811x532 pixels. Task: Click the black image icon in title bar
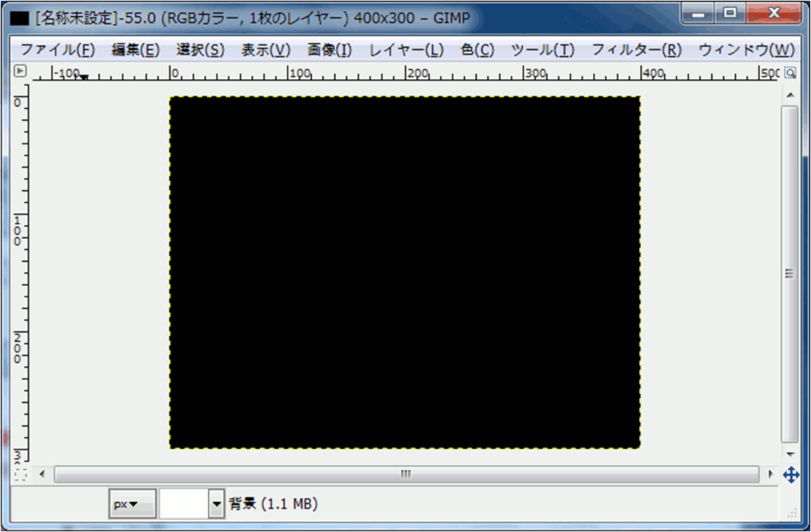pyautogui.click(x=20, y=17)
